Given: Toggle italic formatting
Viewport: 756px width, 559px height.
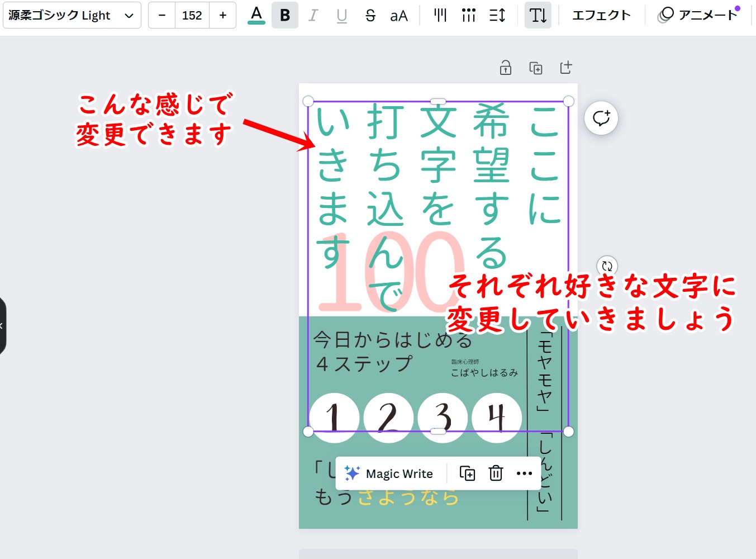Looking at the screenshot, I should click(x=313, y=15).
